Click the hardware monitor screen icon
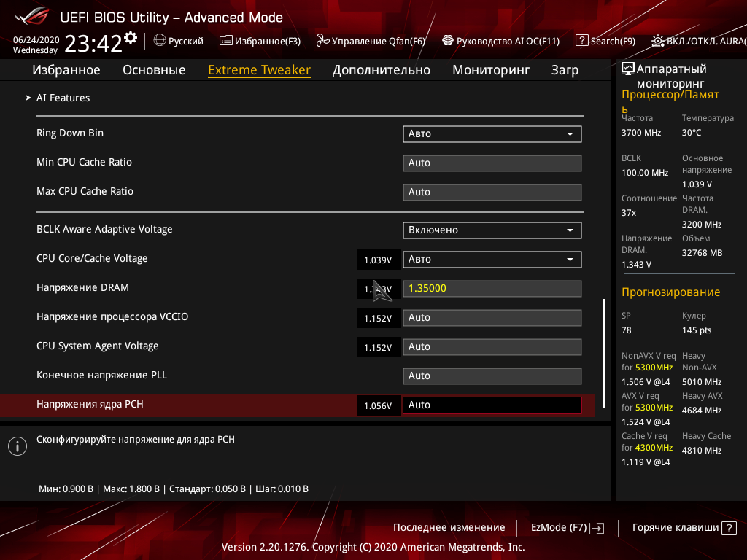 pyautogui.click(x=628, y=69)
